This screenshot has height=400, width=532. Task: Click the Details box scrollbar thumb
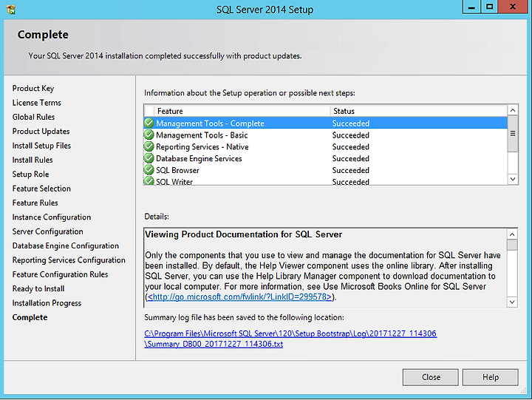click(512, 245)
